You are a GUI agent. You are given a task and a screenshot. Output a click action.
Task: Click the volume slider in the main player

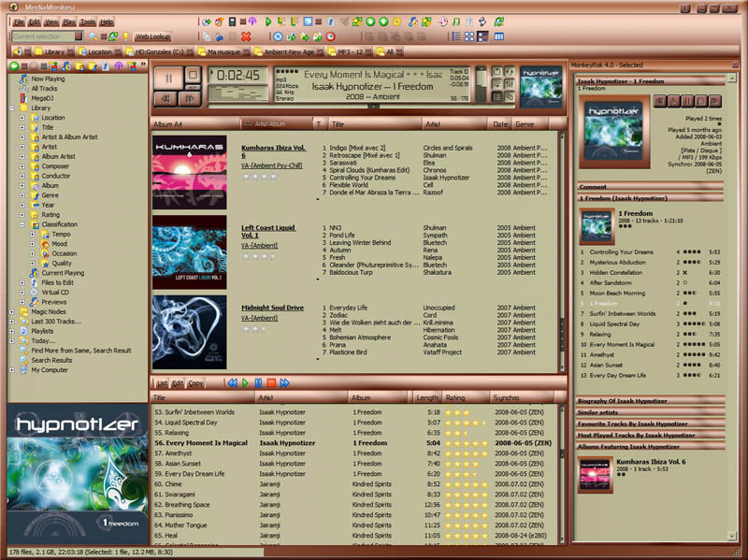click(x=481, y=84)
